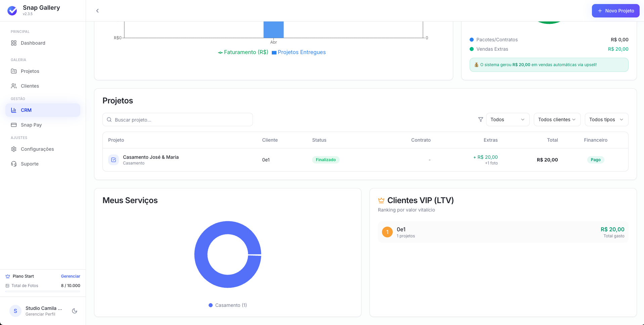Go to Projetos in the sidebar

pos(43,71)
